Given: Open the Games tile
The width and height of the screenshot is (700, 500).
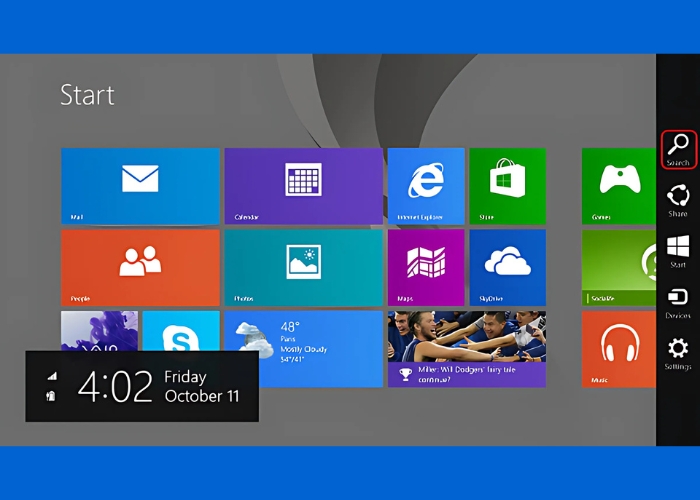Looking at the screenshot, I should tap(619, 185).
